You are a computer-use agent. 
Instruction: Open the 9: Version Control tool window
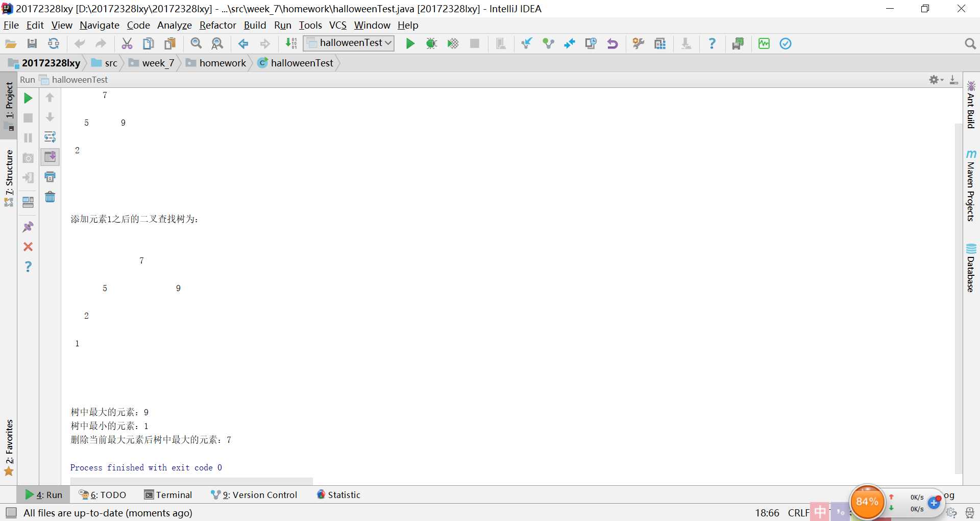click(254, 494)
